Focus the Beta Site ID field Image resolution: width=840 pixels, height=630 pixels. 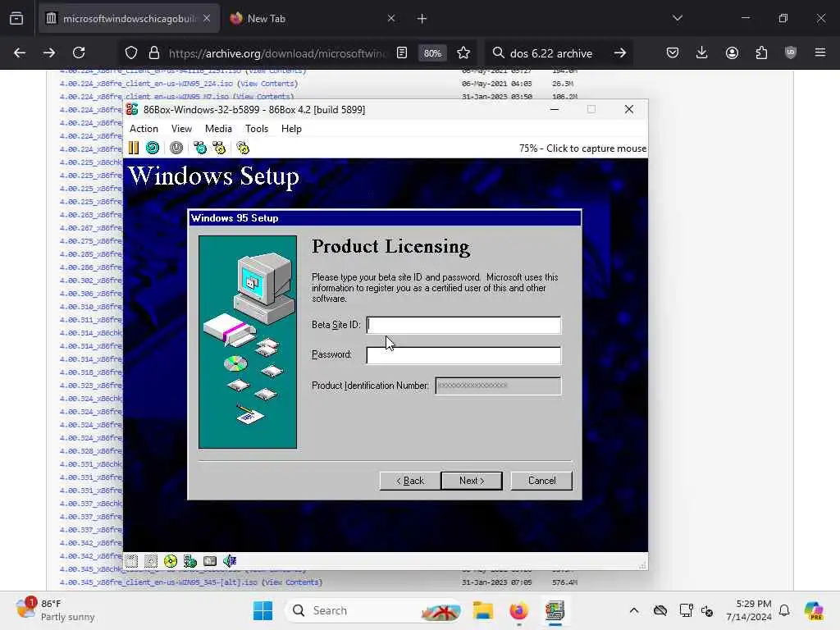coord(463,325)
